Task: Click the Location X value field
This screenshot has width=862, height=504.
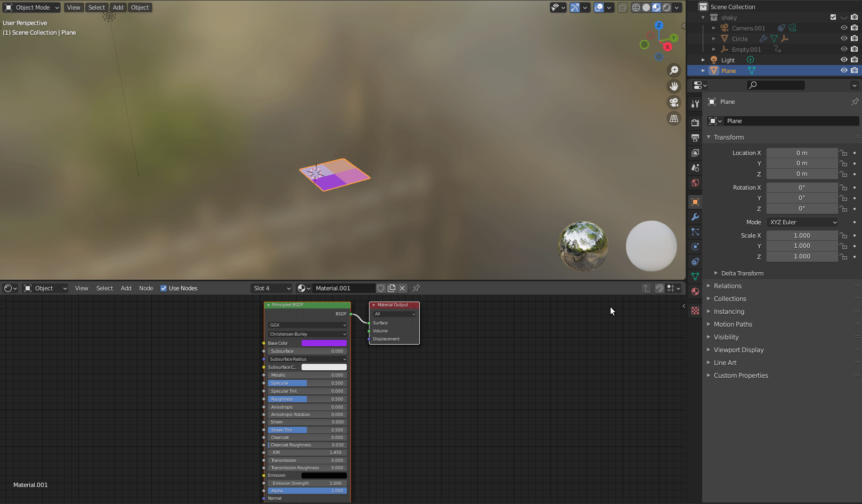Action: coord(802,153)
